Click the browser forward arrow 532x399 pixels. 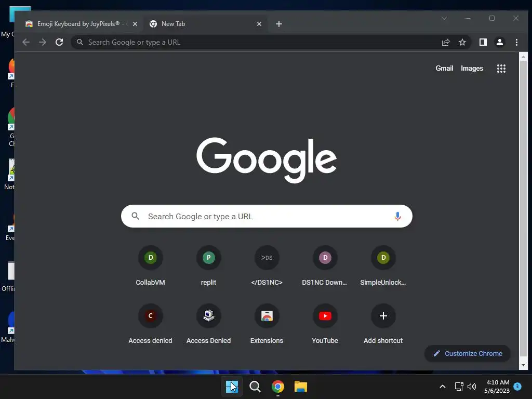[43, 42]
